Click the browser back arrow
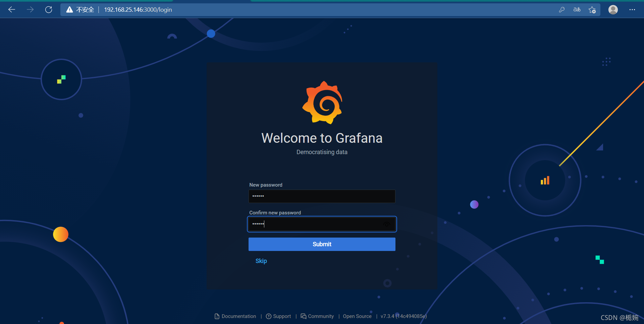This screenshot has height=324, width=644. click(x=12, y=10)
